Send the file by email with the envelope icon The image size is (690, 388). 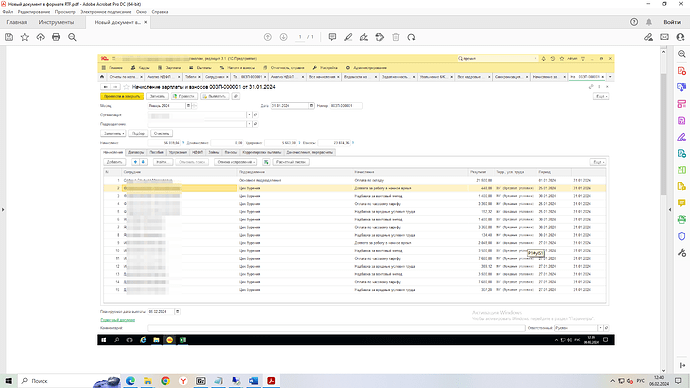[664, 37]
